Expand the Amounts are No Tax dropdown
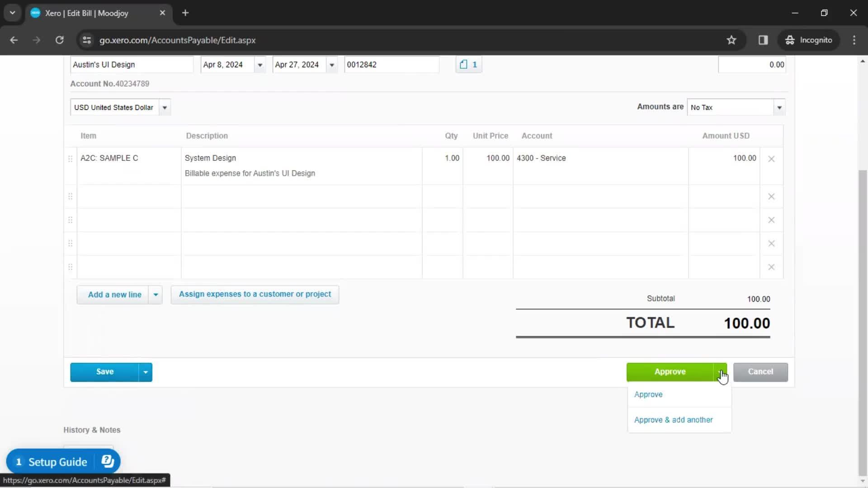This screenshot has height=488, width=868. (779, 108)
